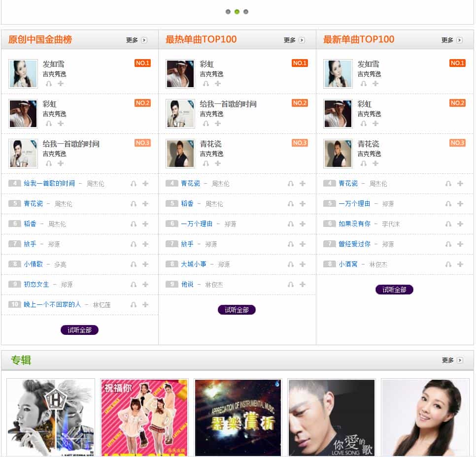Screen dimensions: 476x457
Task: Open 如果没有你 song link
Action: 355,224
